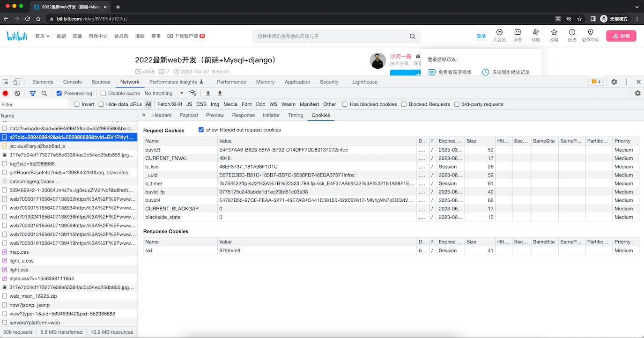644x338 pixels.
Task: Click the buvid3 cookie name cell
Action: point(181,150)
